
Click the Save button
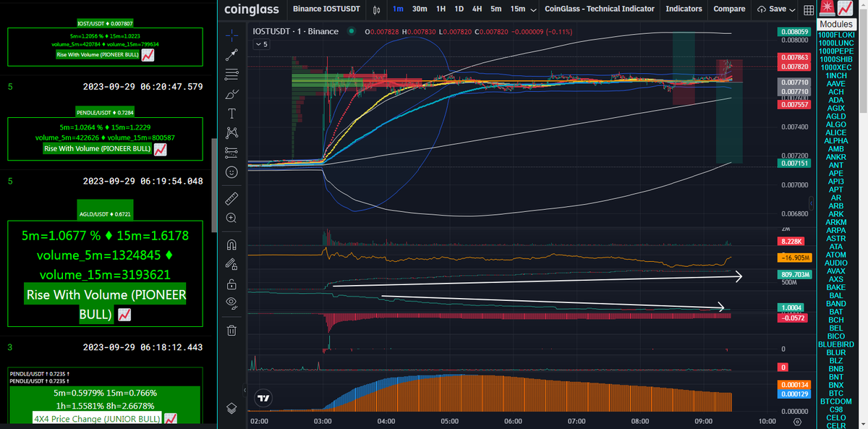pyautogui.click(x=772, y=9)
